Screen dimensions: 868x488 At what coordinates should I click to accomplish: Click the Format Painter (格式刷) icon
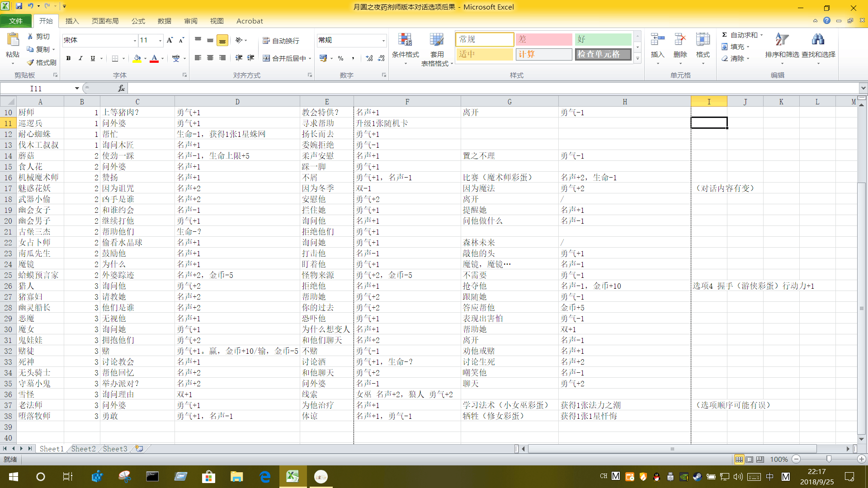[x=30, y=62]
